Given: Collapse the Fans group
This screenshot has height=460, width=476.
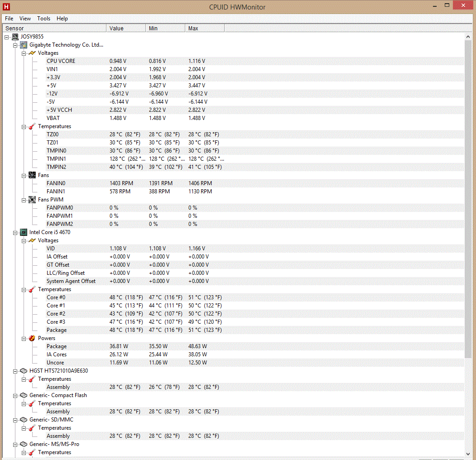Looking at the screenshot, I should [x=24, y=176].
